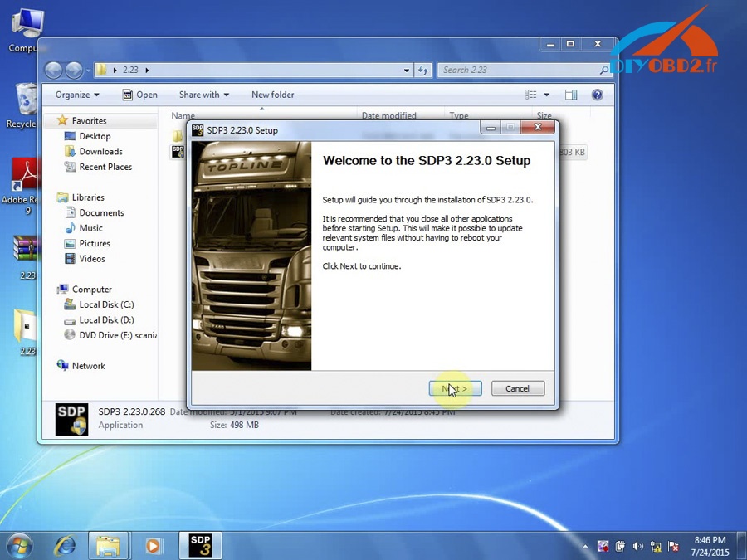Screen dimensions: 747x560
Task: Select SDP application icon in file list
Action: pyautogui.click(x=178, y=152)
